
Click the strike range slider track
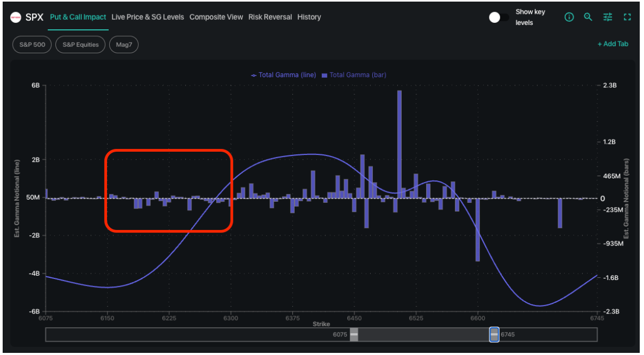click(321, 335)
